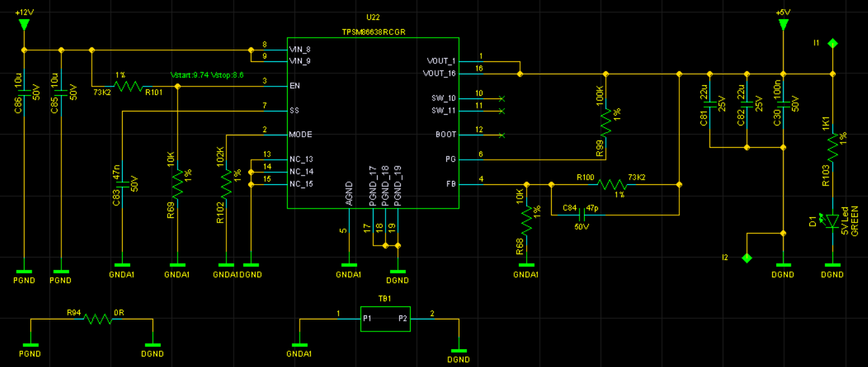Click the D1 green LED symbol
Image resolution: width=868 pixels, height=367 pixels.
click(833, 220)
